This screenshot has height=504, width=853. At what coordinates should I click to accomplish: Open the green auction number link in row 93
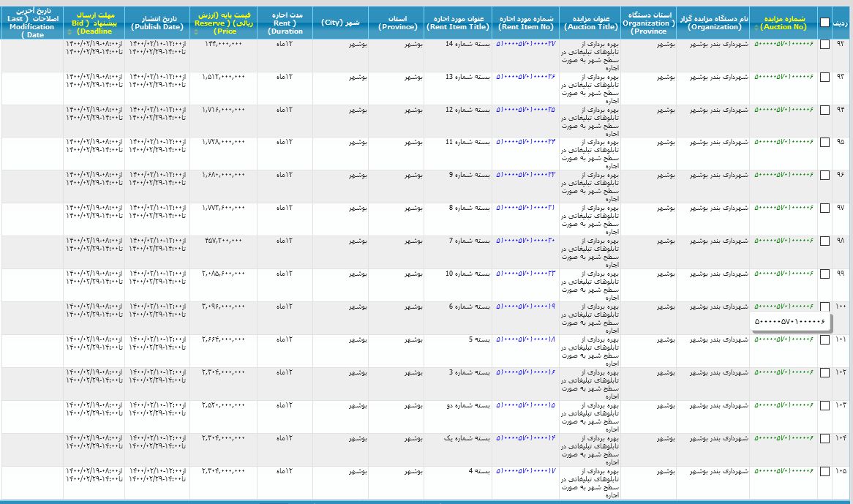784,77
